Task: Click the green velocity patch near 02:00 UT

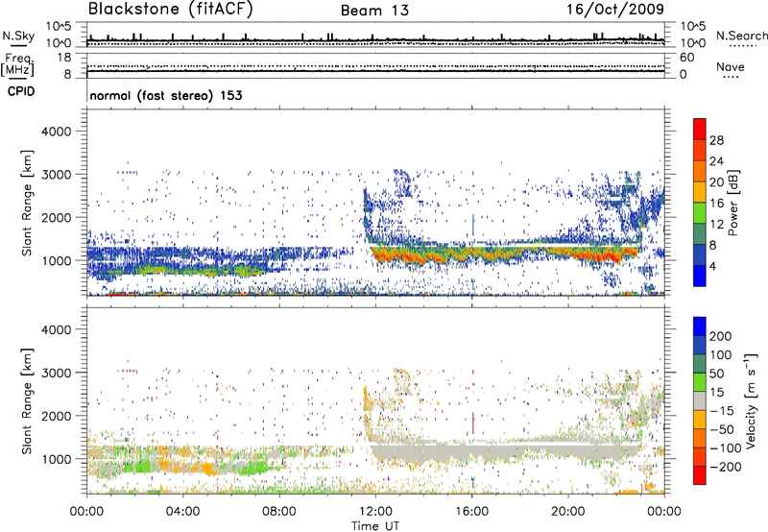Action: (x=137, y=467)
